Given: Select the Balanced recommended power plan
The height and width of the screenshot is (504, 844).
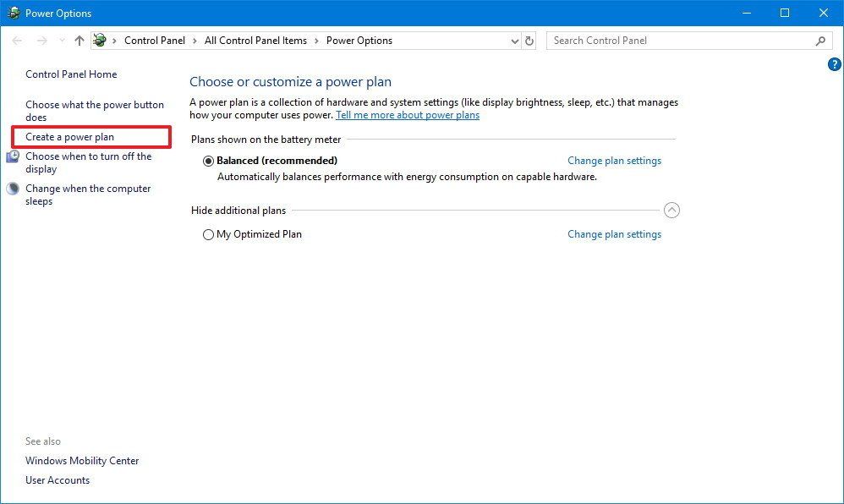Looking at the screenshot, I should (x=208, y=161).
